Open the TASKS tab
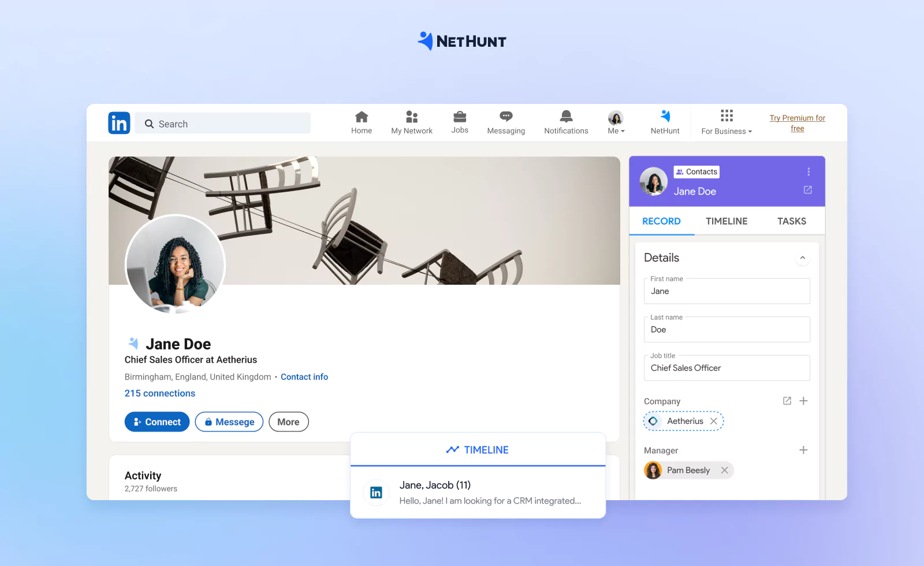 click(x=791, y=221)
